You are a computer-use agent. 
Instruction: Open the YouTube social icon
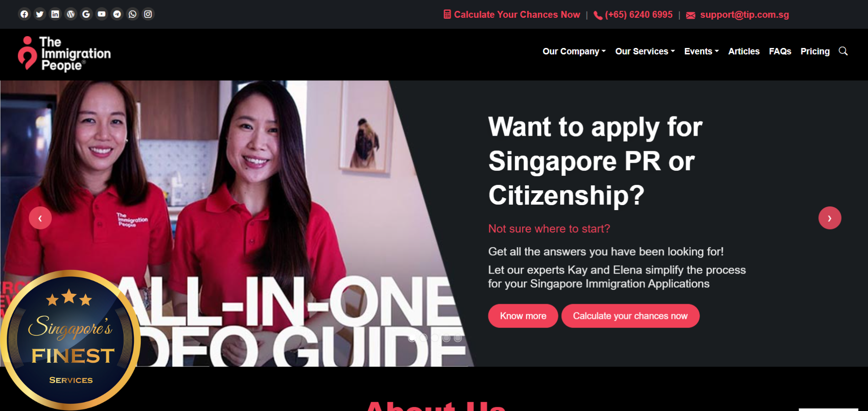102,14
